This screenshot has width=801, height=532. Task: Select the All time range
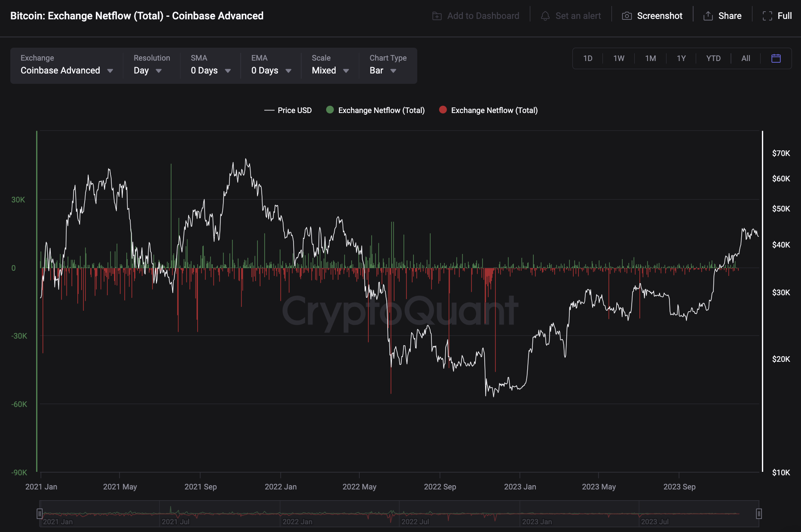[746, 58]
